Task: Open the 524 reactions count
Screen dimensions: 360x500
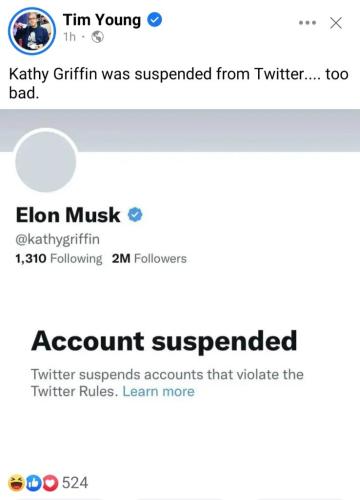Action: pos(75,483)
